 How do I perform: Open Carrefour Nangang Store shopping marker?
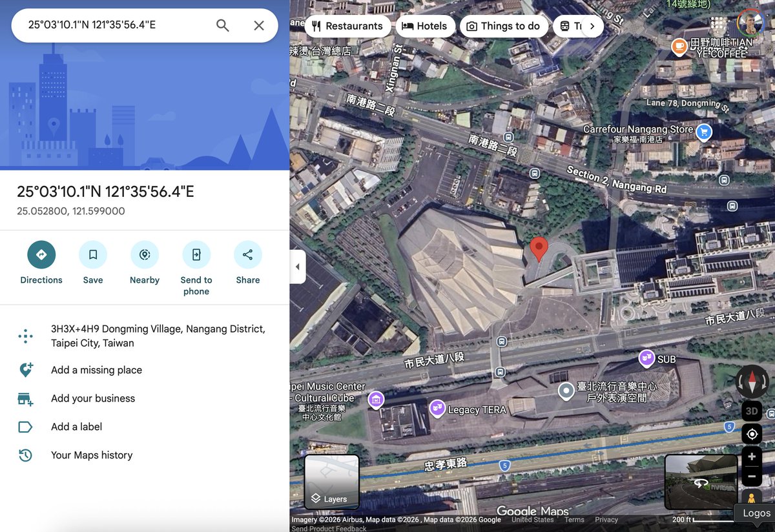click(x=704, y=132)
